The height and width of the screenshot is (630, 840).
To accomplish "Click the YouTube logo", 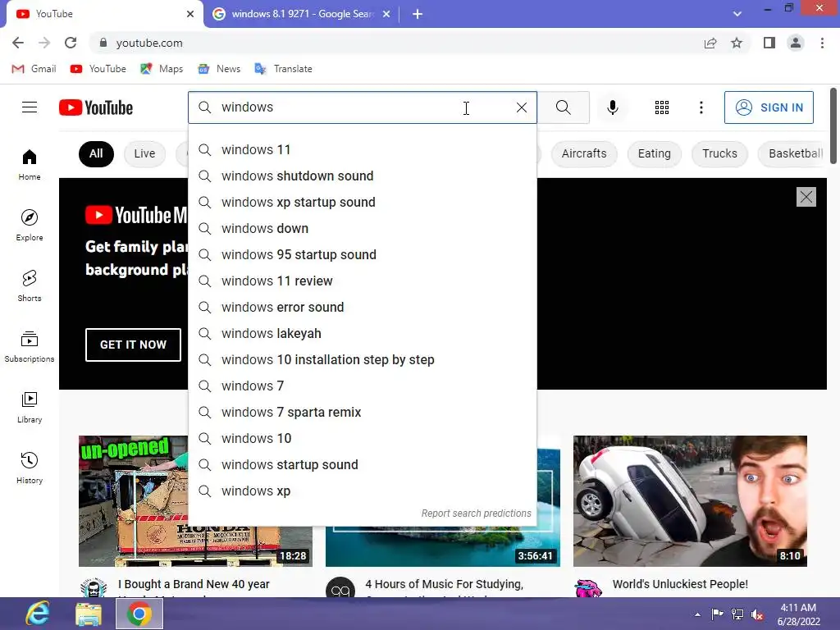I will click(x=96, y=107).
